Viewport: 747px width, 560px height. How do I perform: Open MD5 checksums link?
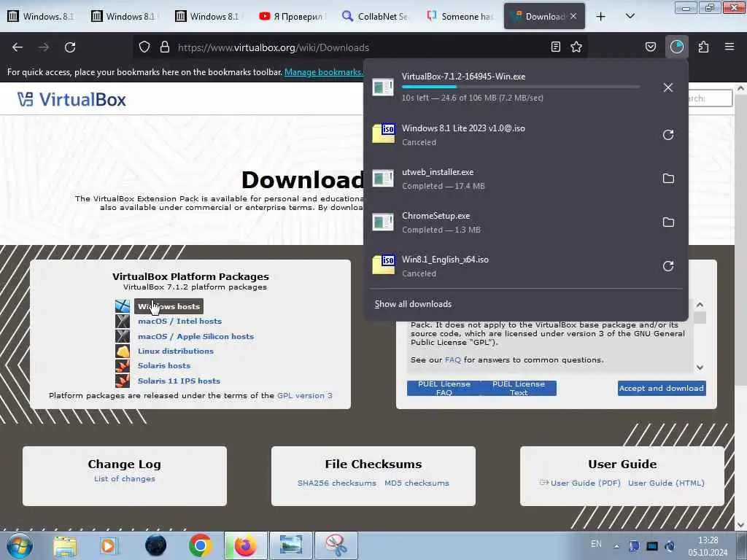tap(417, 483)
